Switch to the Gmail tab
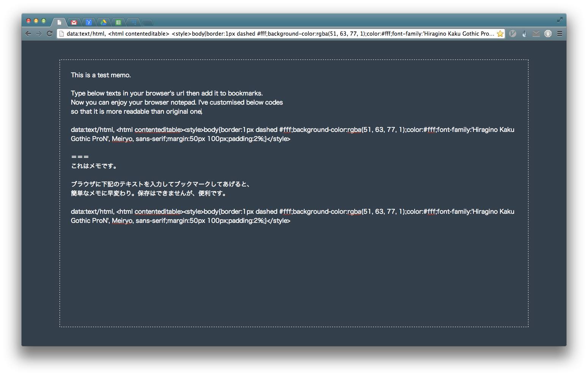This screenshot has height=376, width=588. tap(74, 22)
